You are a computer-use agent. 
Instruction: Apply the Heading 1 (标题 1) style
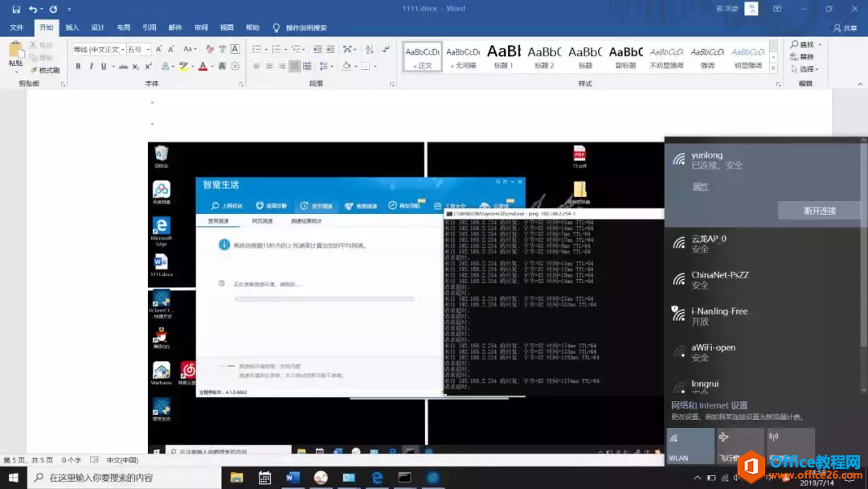[x=504, y=56]
